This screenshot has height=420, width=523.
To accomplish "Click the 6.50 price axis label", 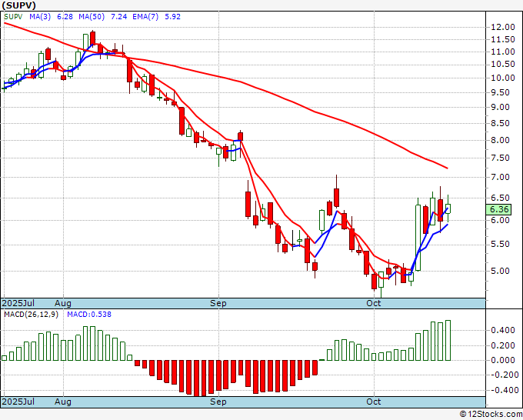I will pos(501,198).
